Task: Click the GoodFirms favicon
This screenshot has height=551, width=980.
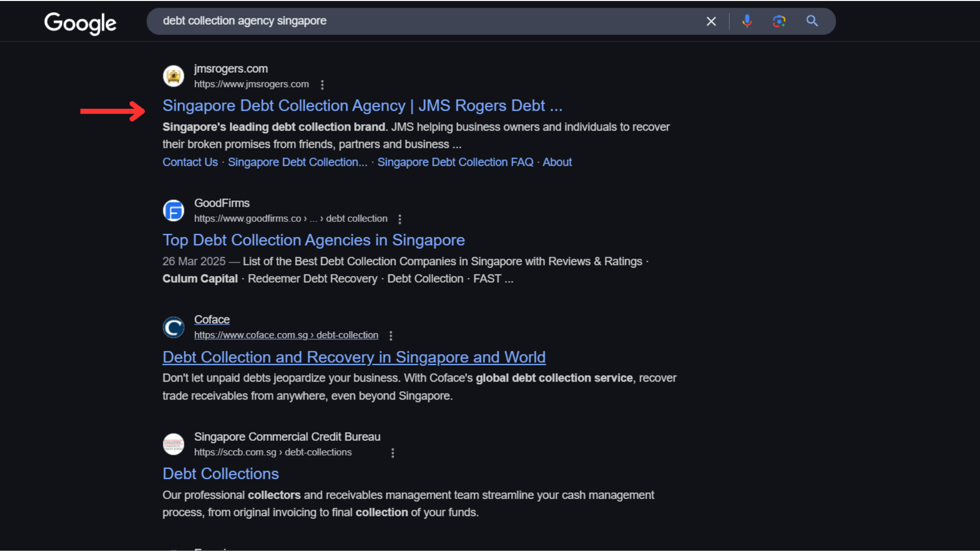Action: point(174,210)
